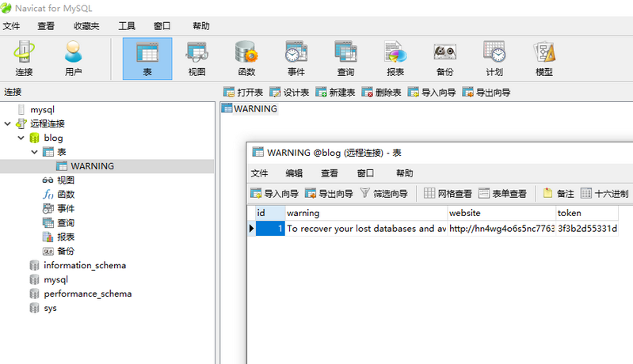Screen dimensions: 633x364
Task: Click the 连接 (Connection) toolbar icon
Action: click(x=25, y=59)
